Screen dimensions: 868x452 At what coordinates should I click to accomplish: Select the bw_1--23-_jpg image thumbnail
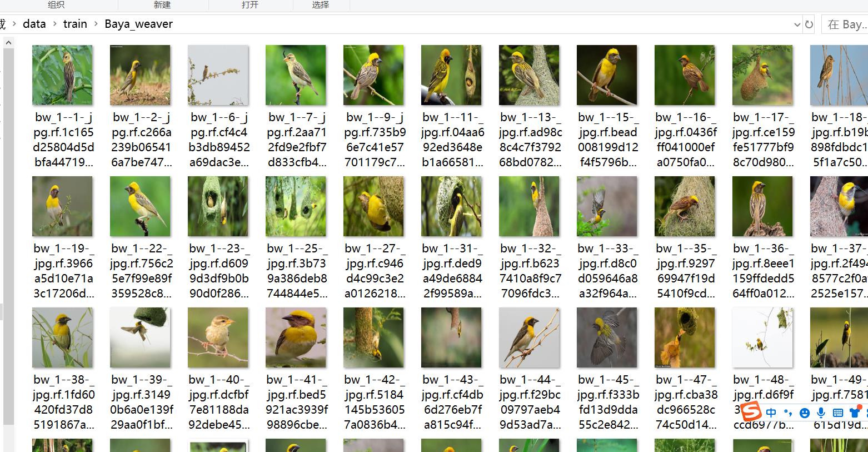tap(218, 206)
